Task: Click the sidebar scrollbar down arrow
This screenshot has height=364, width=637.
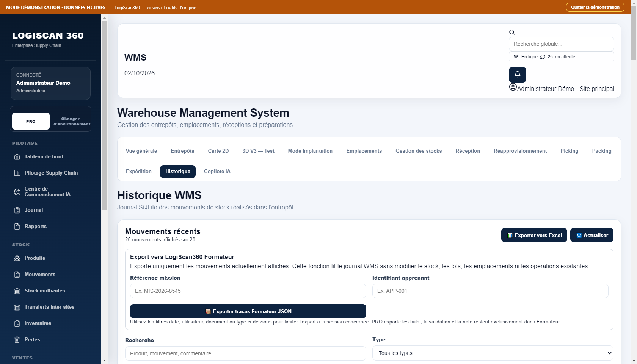Action: coord(104,361)
